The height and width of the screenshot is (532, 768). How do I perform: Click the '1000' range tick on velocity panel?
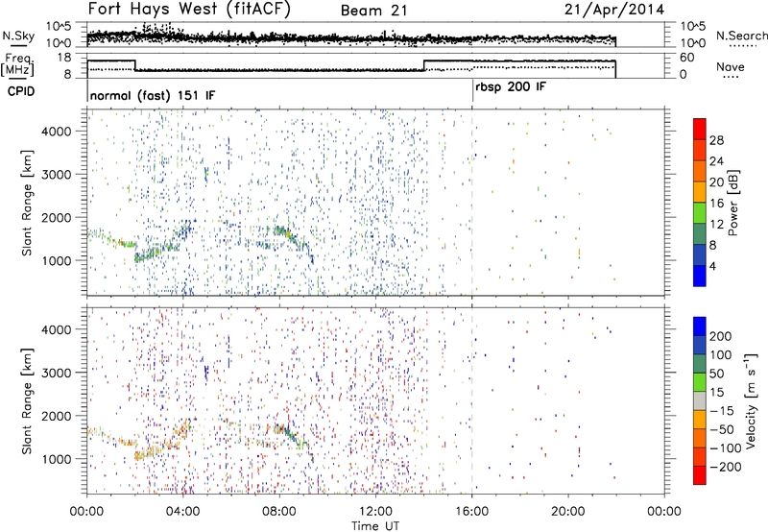(x=56, y=459)
